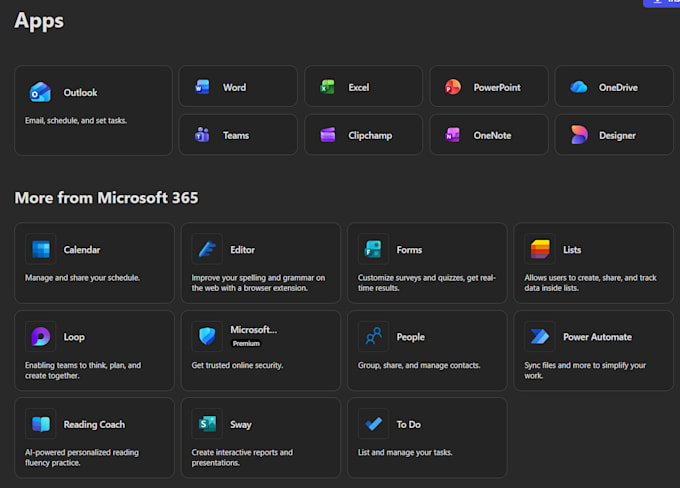680x488 pixels.
Task: Open the People icon
Action: (373, 337)
